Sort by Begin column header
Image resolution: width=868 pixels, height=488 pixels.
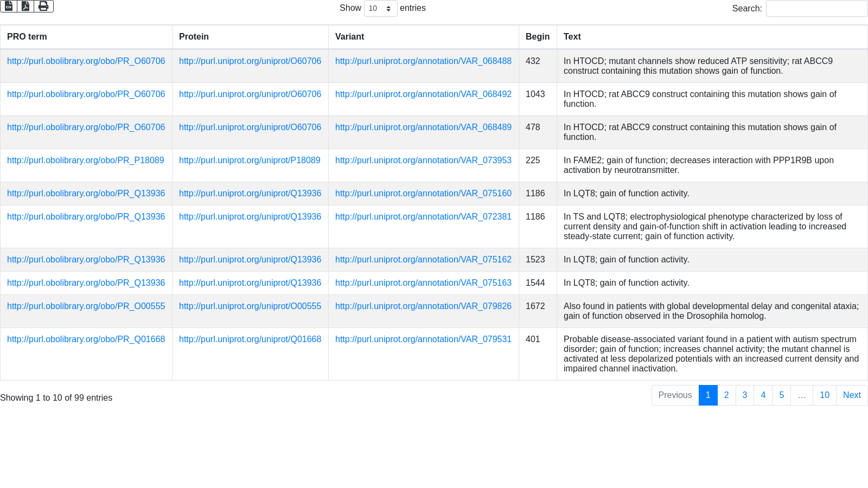coord(537,37)
